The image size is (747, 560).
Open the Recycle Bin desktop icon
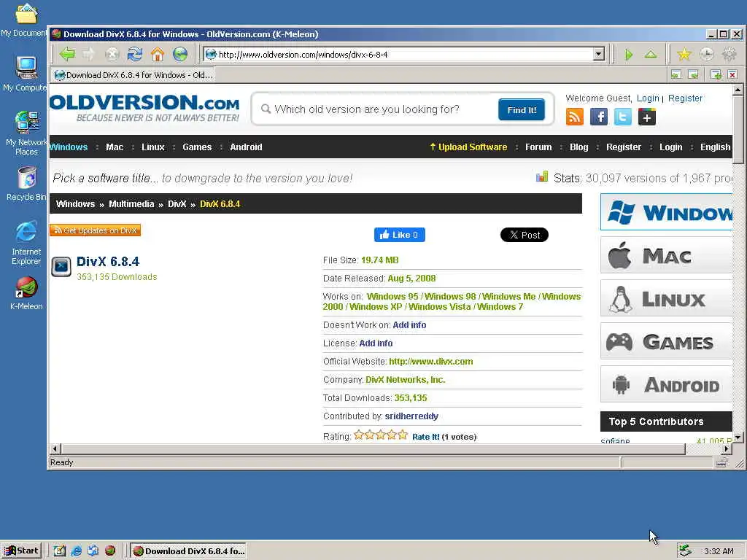[27, 183]
